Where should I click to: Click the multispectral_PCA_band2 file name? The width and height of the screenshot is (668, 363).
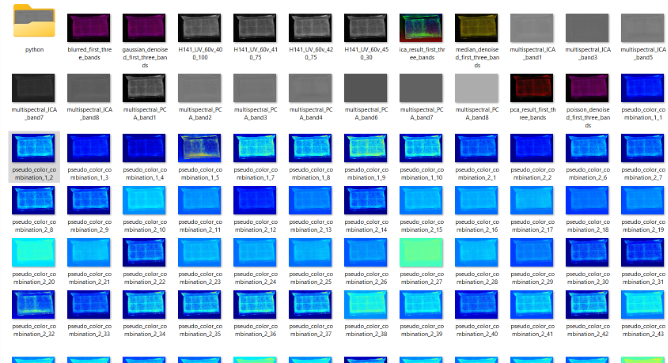pos(200,113)
